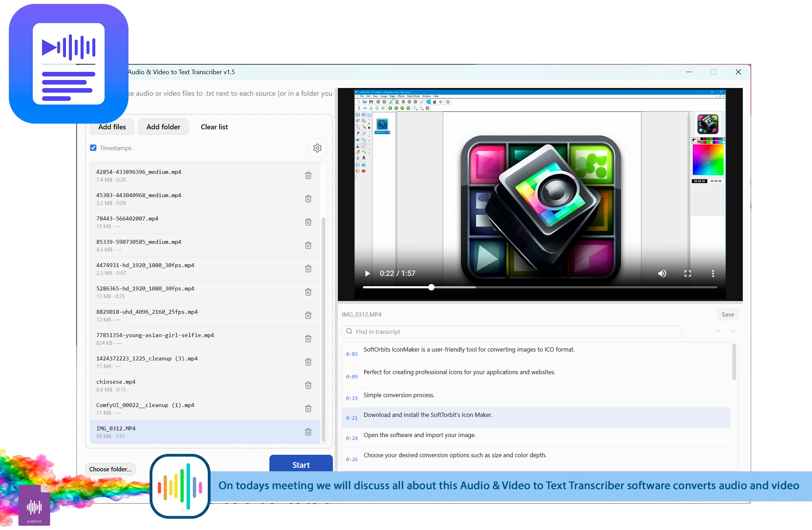Delete ComfyUI_00022__cleanup (1).mp4 from list

tap(308, 408)
